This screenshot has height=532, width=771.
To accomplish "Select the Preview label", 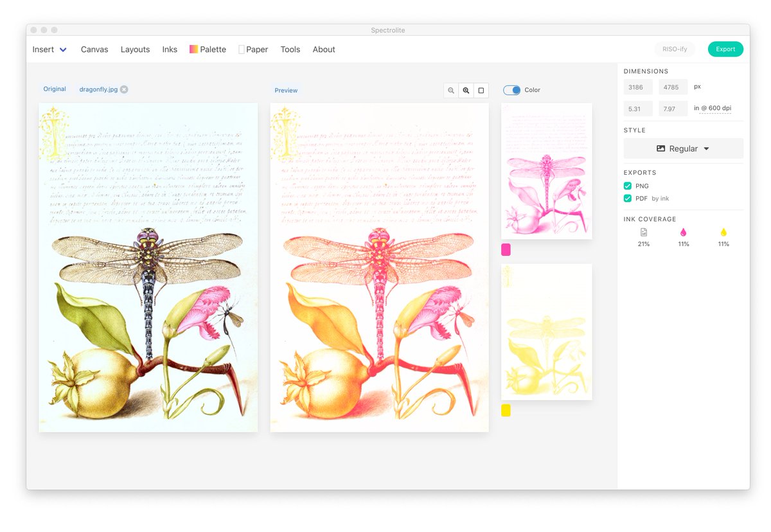I will coord(286,91).
